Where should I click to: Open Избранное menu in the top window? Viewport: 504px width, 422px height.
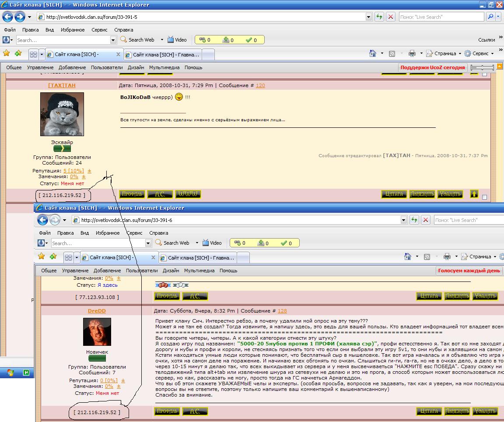[73, 30]
